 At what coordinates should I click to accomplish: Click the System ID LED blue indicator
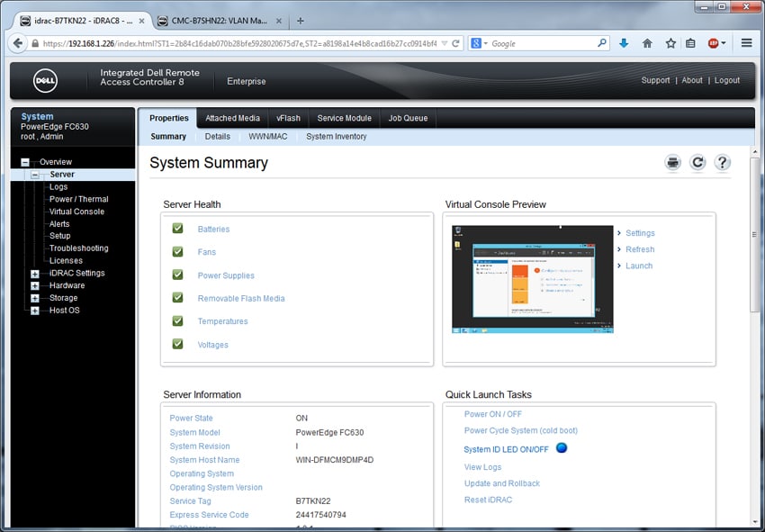tap(562, 447)
